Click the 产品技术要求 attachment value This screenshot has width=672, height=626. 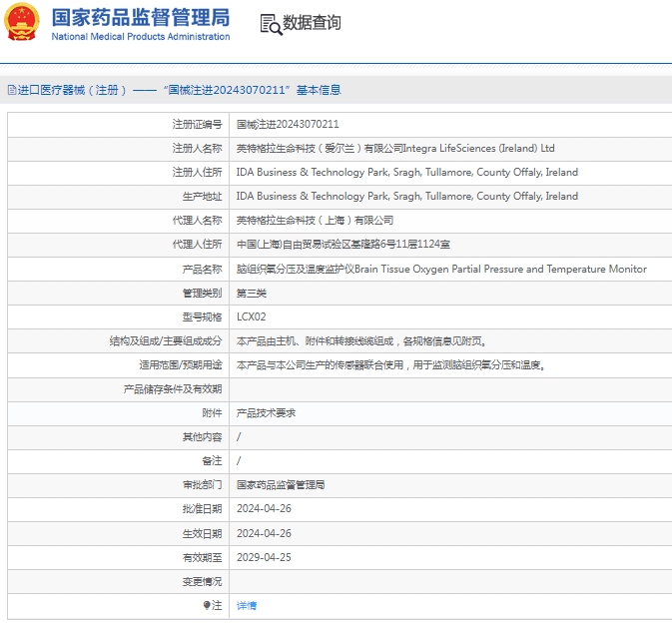(267, 413)
